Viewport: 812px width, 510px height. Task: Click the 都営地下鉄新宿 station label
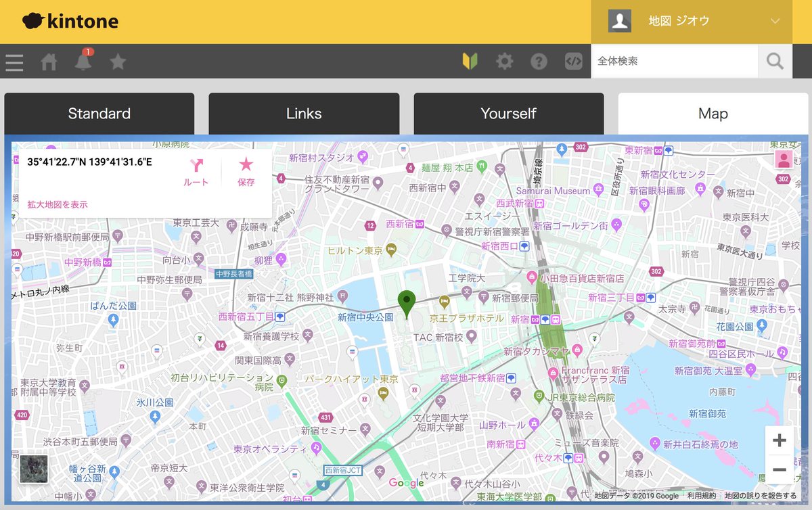click(472, 378)
